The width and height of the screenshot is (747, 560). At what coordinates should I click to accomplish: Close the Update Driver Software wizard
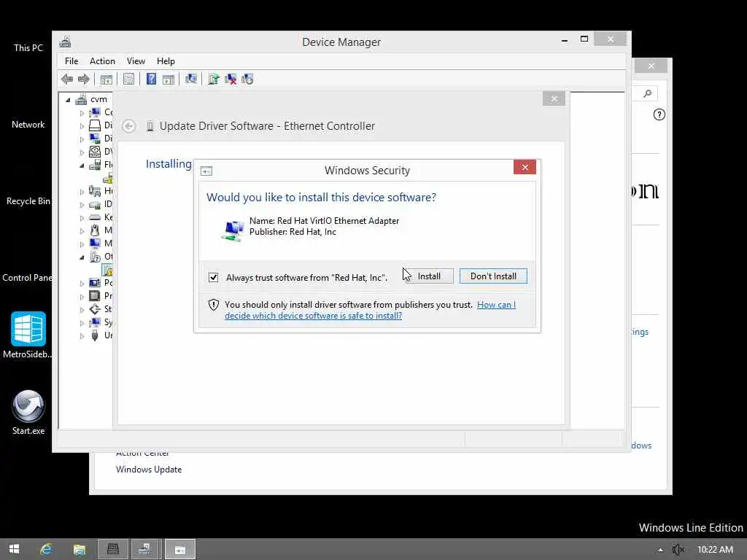click(554, 99)
